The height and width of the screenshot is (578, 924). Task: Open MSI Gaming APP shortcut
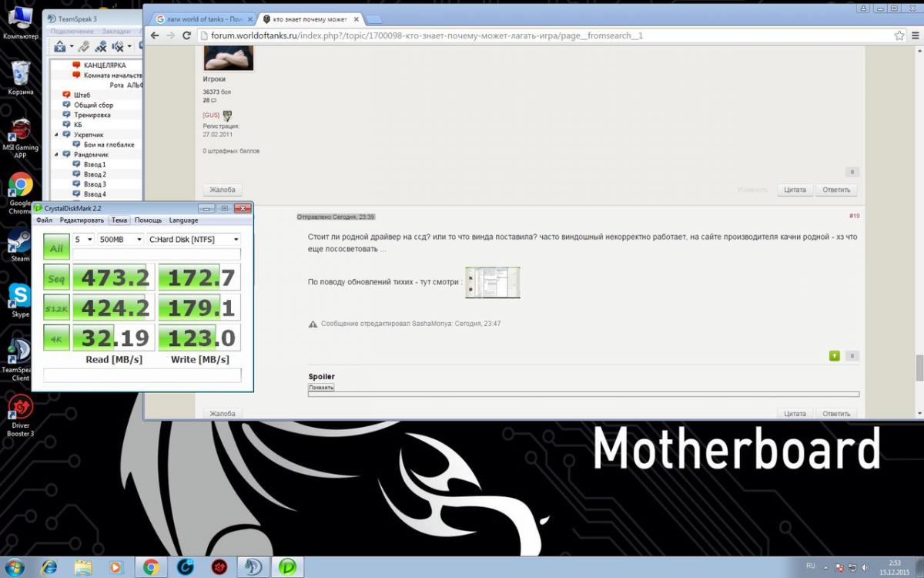tap(20, 139)
